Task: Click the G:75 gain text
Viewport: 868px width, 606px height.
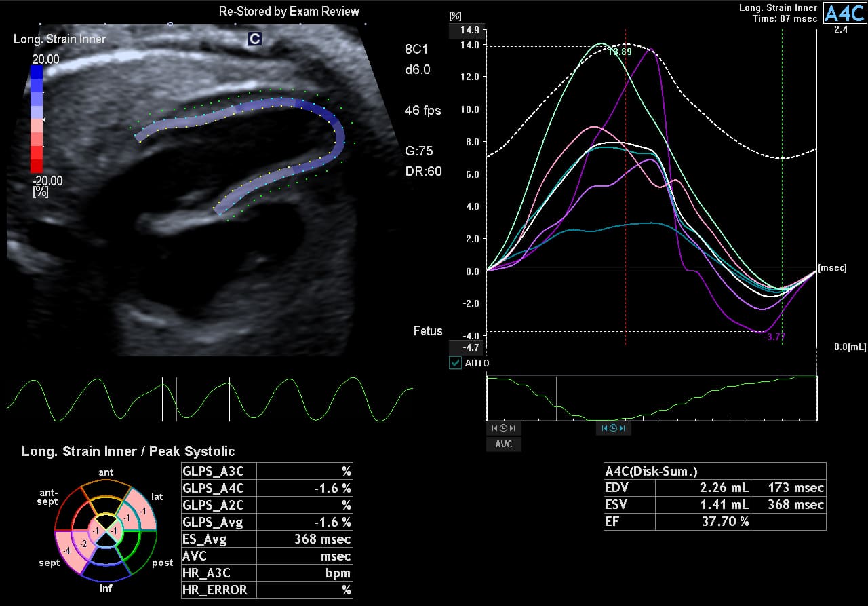Action: pos(419,151)
